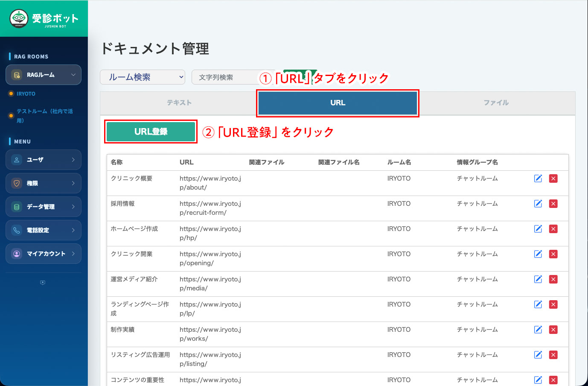Click the RAGルーム database icon
The height and width of the screenshot is (386, 588).
(x=17, y=75)
